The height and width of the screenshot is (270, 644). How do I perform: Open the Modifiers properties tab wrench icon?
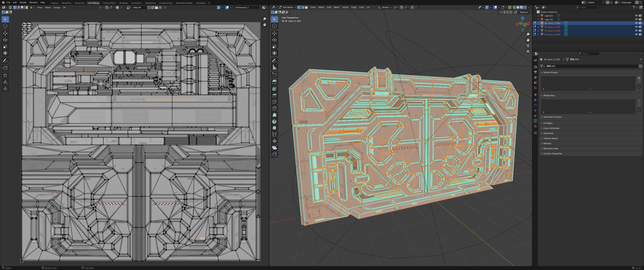point(535,100)
